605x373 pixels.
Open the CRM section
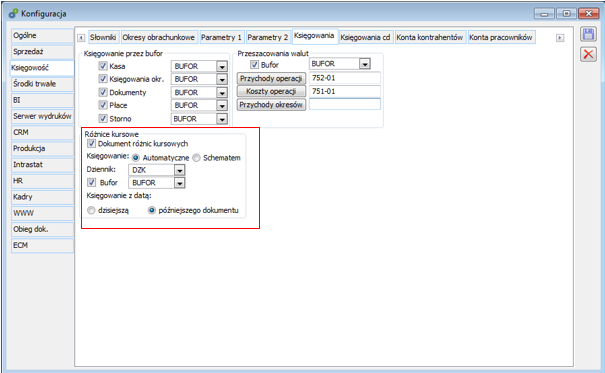click(x=42, y=132)
